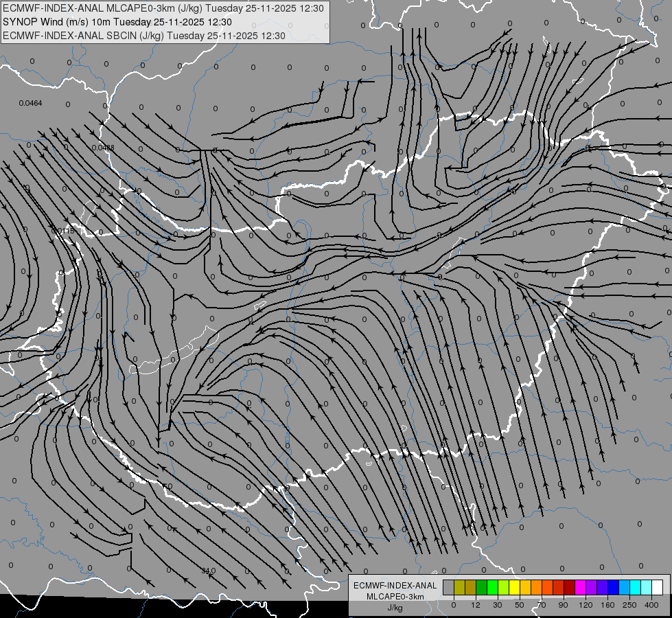Viewport: 672px width, 618px height.
Task: Click the pure blue legend swatch
Action: point(614,587)
